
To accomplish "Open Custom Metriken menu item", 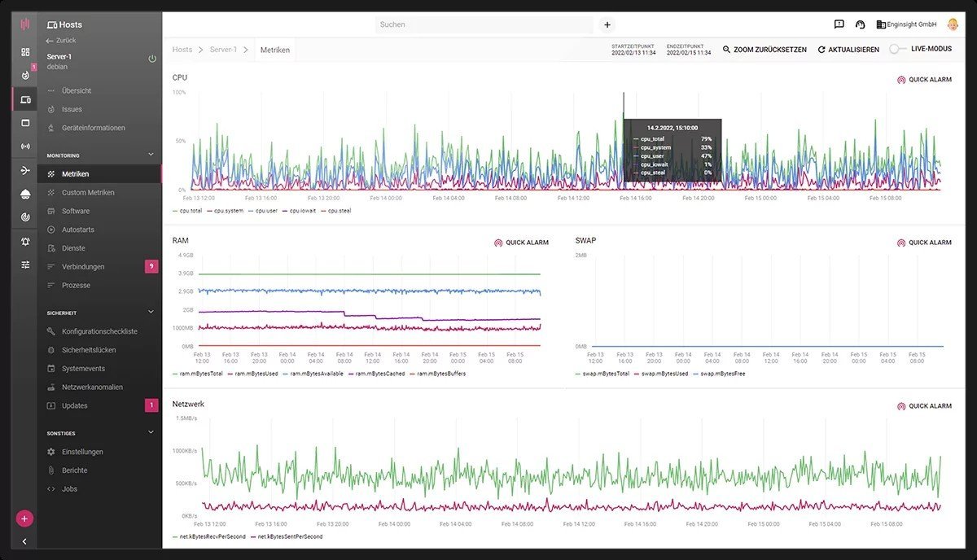I will point(88,193).
